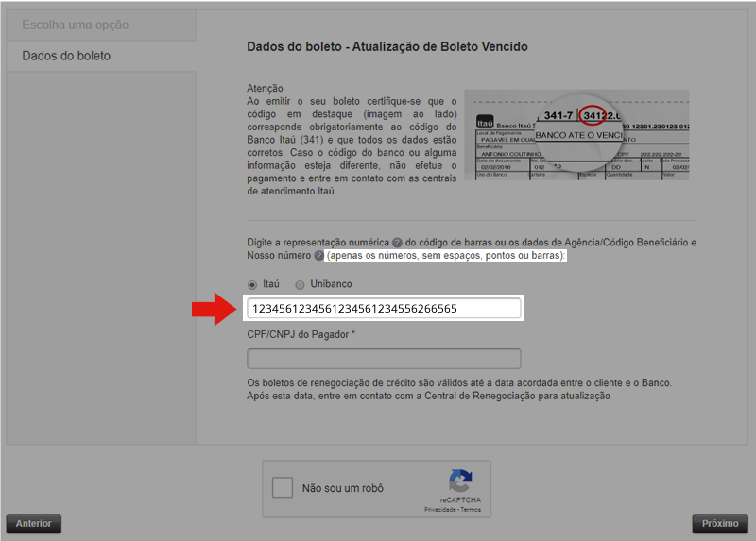Click the CPF/CNPJ do Pagador field
756x541 pixels.
point(384,359)
